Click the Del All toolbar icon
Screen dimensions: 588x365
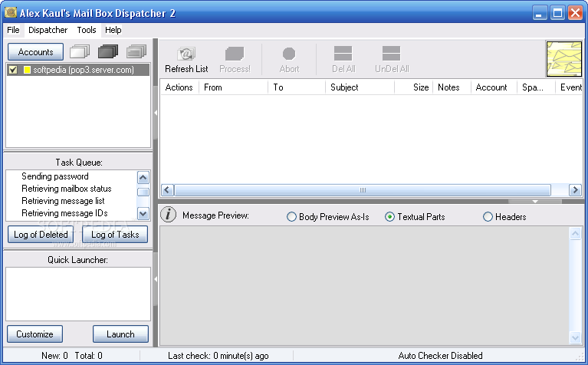(x=343, y=53)
